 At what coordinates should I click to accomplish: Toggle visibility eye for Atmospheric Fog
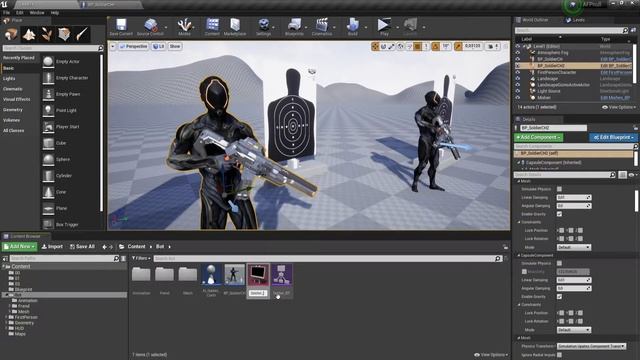(518, 53)
